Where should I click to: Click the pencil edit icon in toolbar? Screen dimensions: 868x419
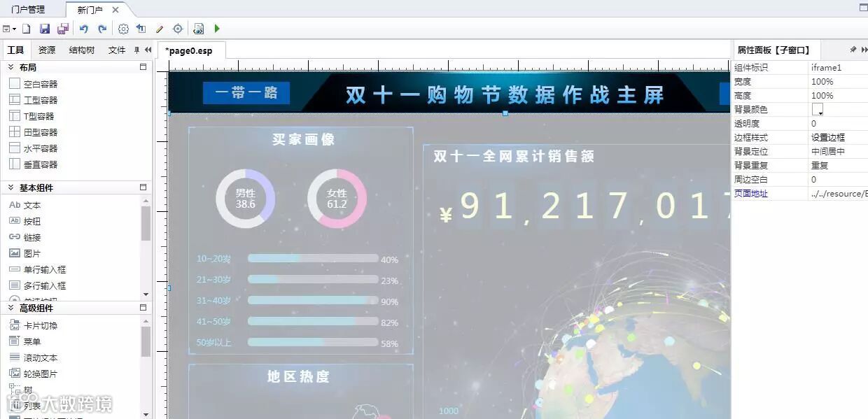pyautogui.click(x=160, y=29)
